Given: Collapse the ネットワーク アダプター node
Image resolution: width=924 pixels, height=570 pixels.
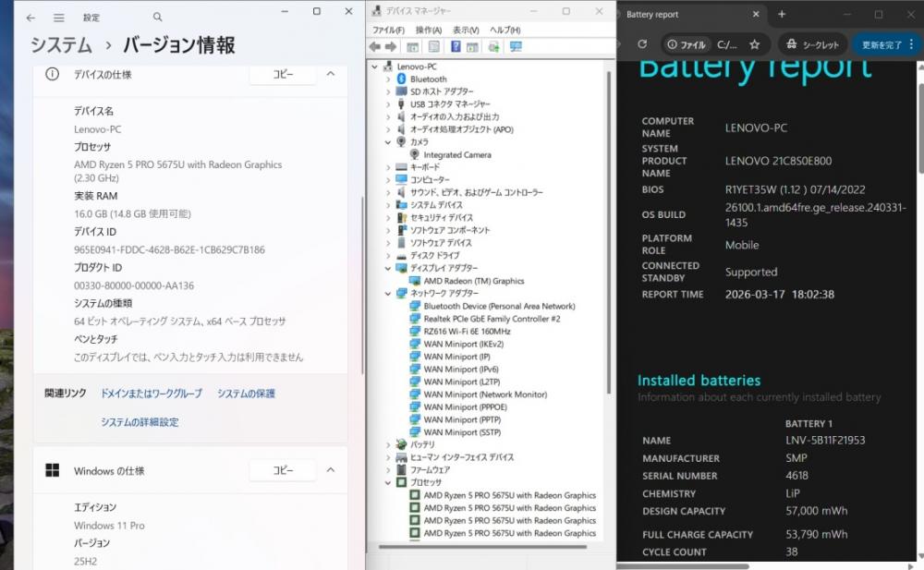Looking at the screenshot, I should click(x=388, y=293).
